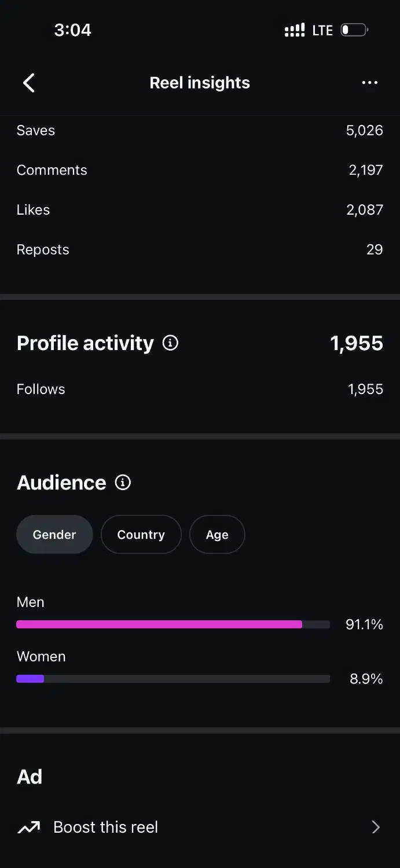Tap the Reposts row
Screen dimensions: 400x868
200,250
